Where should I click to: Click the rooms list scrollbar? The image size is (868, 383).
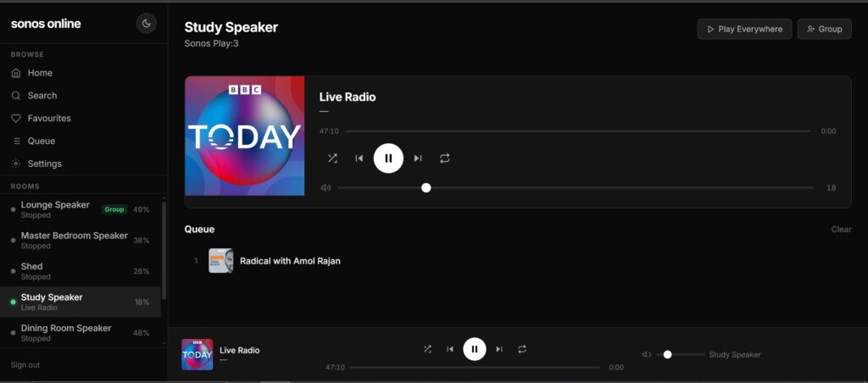(164, 250)
